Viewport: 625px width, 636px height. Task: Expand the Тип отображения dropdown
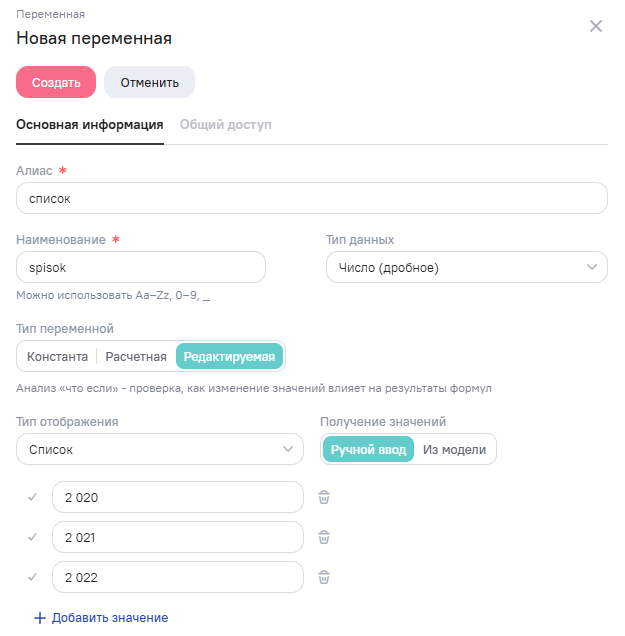tap(160, 449)
